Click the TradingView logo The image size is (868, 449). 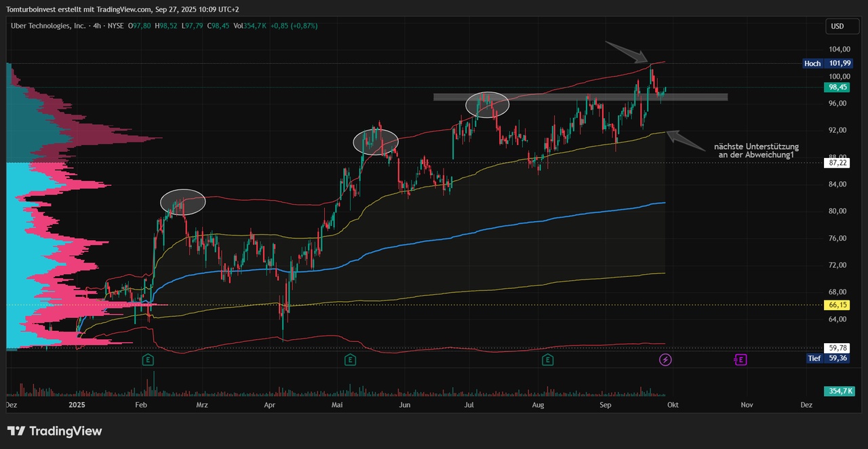point(54,431)
